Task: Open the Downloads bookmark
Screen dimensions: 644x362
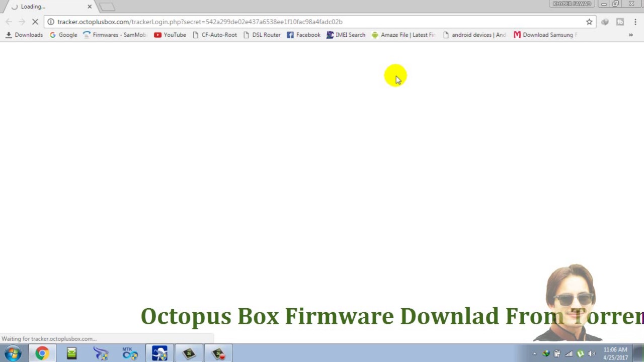Action: (x=24, y=35)
